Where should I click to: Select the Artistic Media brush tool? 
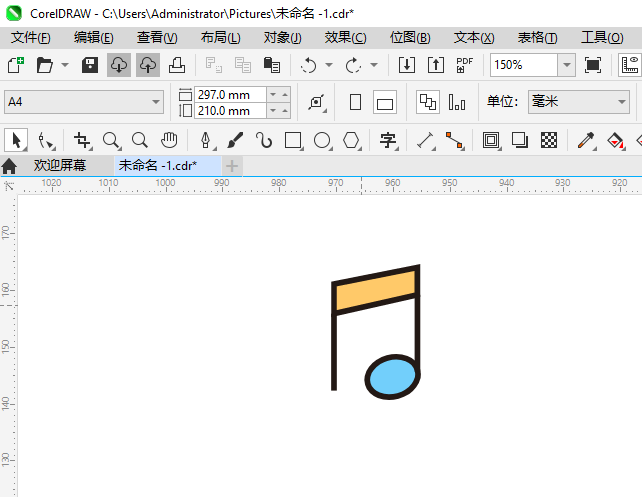point(235,140)
